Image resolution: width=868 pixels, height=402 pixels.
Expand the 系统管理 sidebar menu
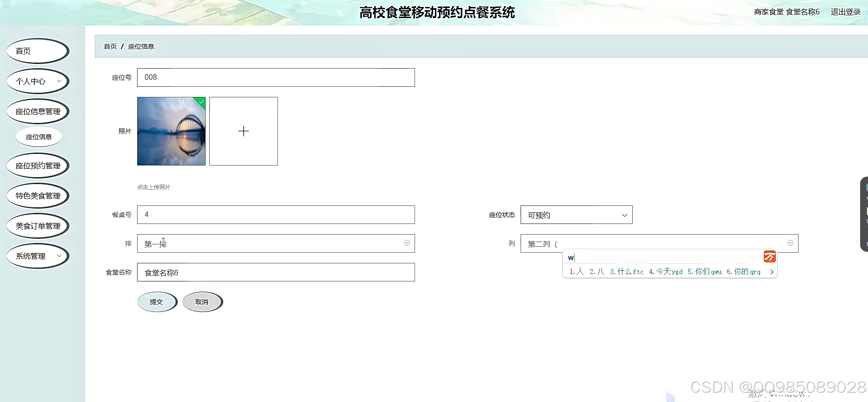(x=38, y=256)
